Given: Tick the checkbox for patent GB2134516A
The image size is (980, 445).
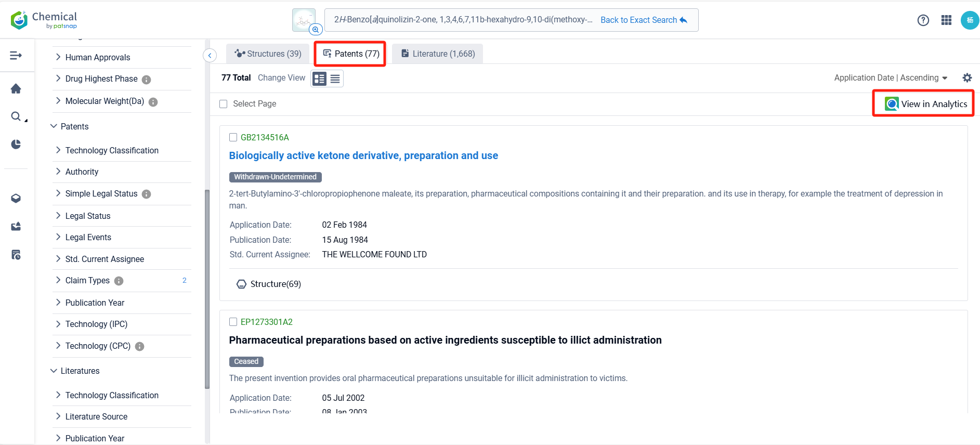Looking at the screenshot, I should [x=233, y=137].
